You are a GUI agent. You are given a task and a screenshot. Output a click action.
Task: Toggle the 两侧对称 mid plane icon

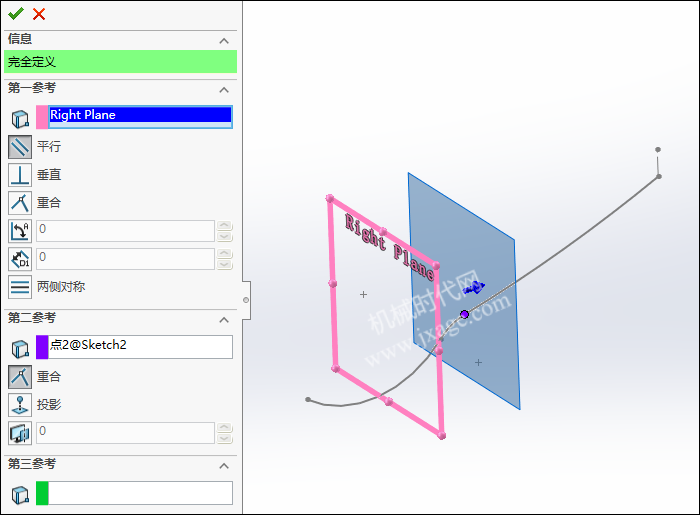point(20,287)
